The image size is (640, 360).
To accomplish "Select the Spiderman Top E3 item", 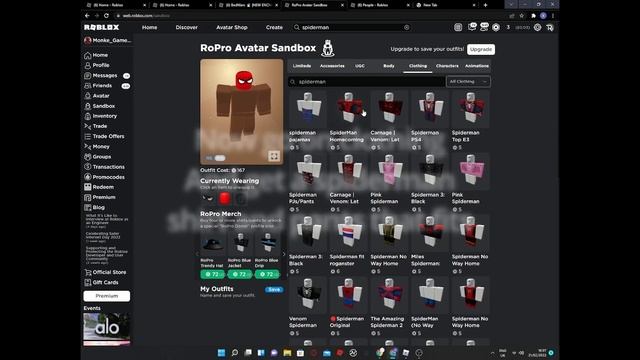I will click(470, 120).
